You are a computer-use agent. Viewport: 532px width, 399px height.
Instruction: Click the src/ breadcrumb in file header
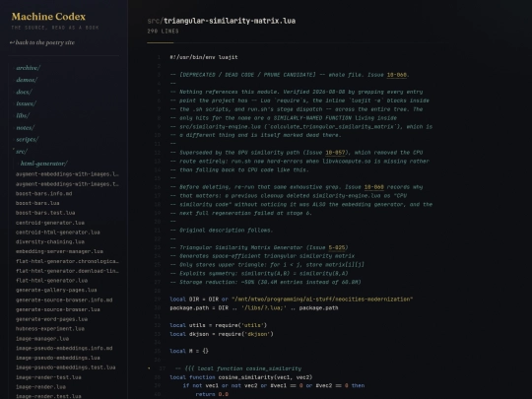pyautogui.click(x=155, y=21)
